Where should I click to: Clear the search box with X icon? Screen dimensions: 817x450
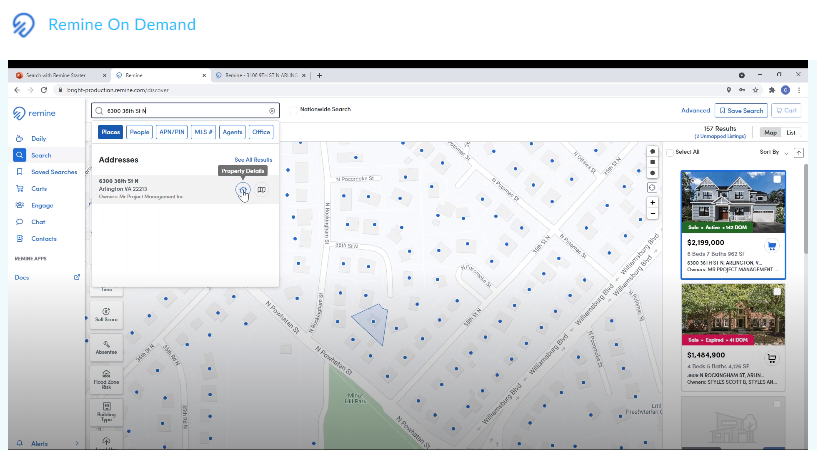tap(272, 111)
